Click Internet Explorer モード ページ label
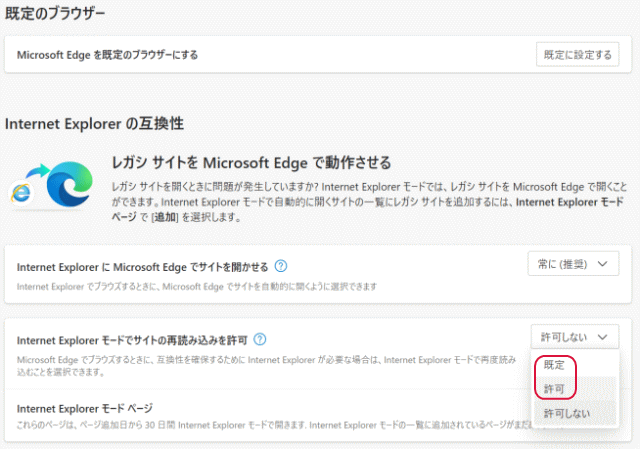This screenshot has height=449, width=640. point(85,408)
